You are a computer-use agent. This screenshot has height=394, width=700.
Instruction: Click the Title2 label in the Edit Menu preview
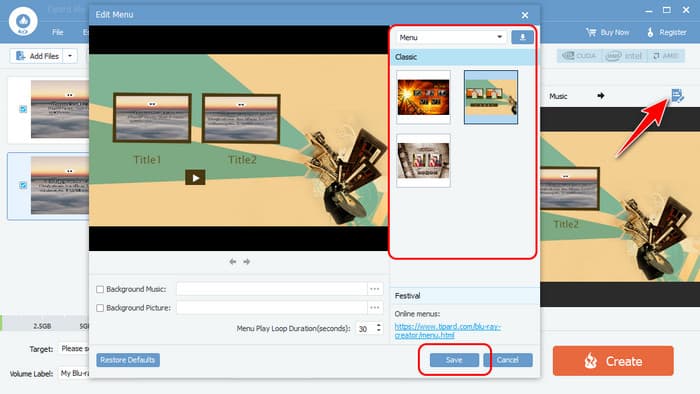[x=242, y=160]
